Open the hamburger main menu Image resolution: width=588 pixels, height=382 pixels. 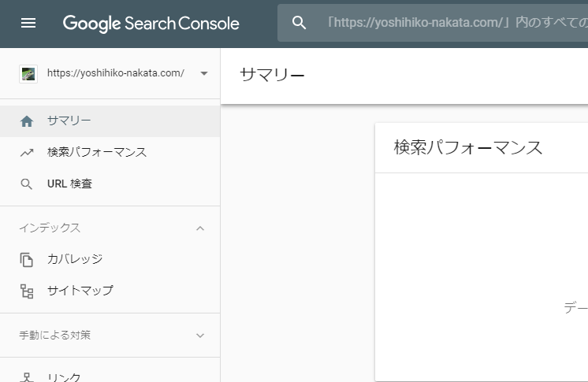(28, 24)
